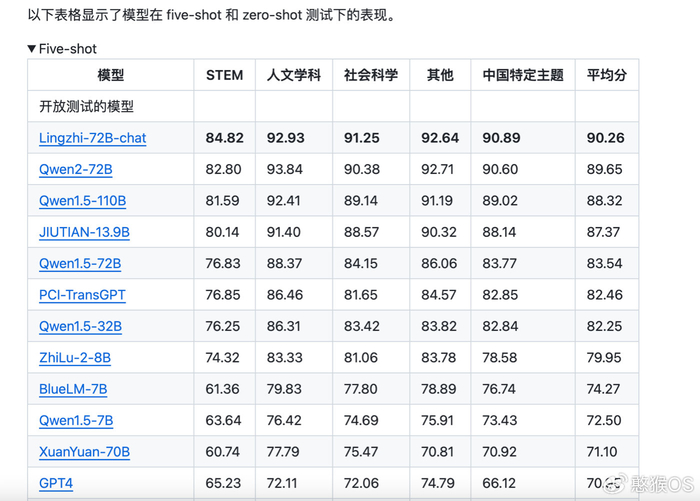This screenshot has height=501, width=700.
Task: Select the 人文学科 column header
Action: [x=294, y=75]
